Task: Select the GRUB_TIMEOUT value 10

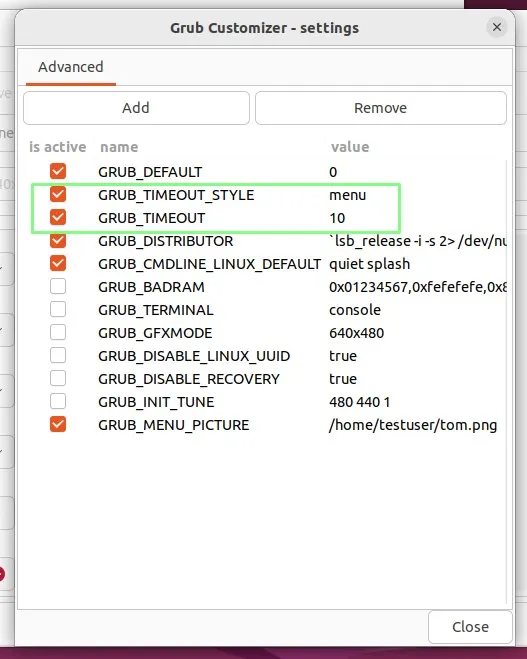Action: click(x=337, y=218)
